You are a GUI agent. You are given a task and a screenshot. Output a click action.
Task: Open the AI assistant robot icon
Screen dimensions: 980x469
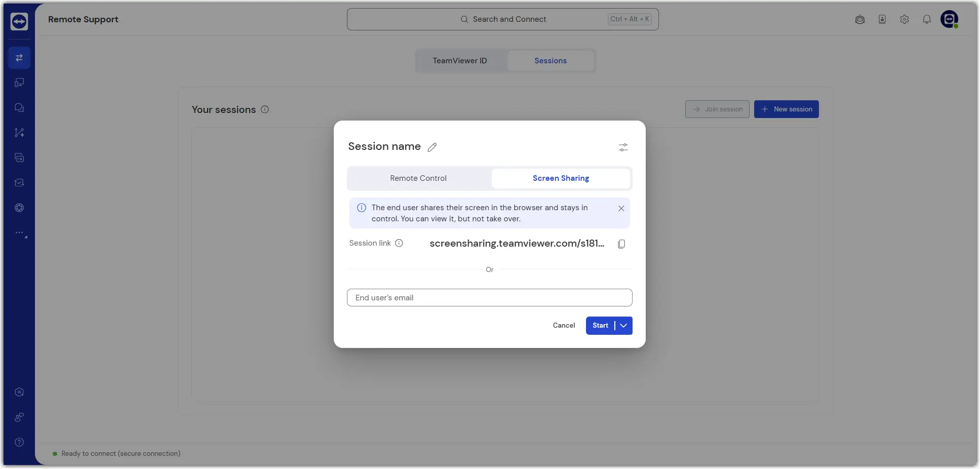coord(860,19)
